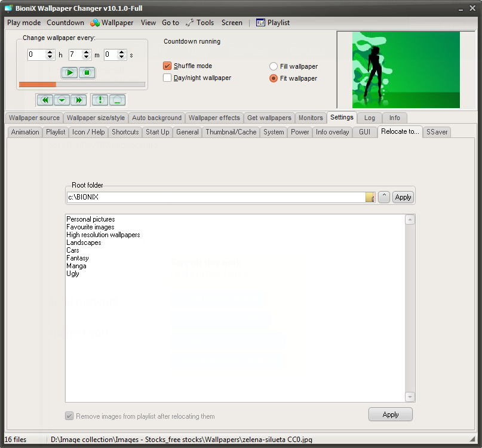The image size is (482, 448).
Task: Browse for root folder via folder icon
Action: click(x=370, y=197)
